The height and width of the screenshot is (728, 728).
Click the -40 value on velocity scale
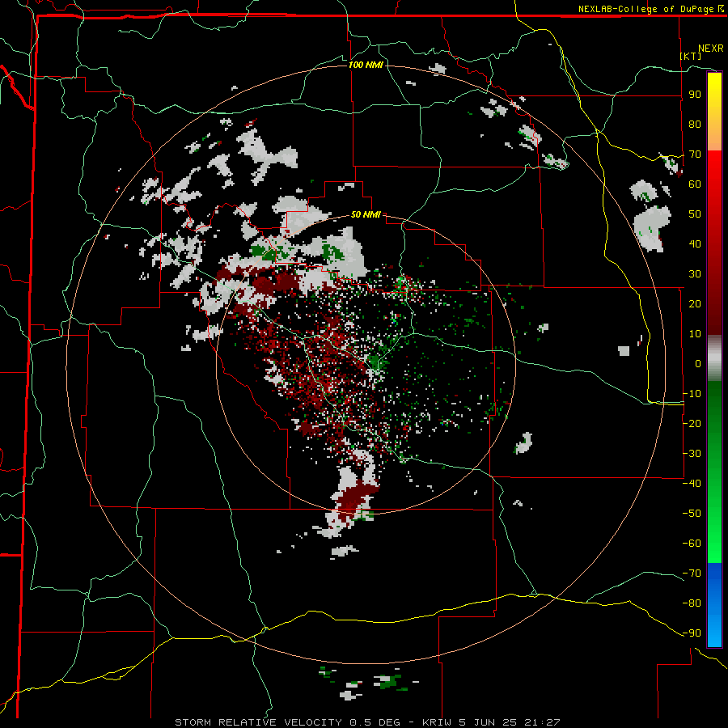pos(692,484)
